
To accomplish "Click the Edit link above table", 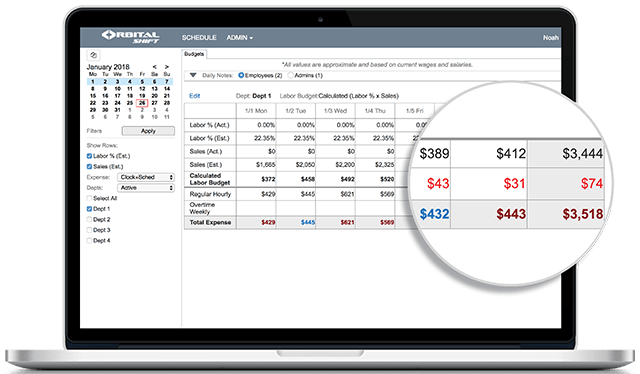I will click(x=195, y=96).
